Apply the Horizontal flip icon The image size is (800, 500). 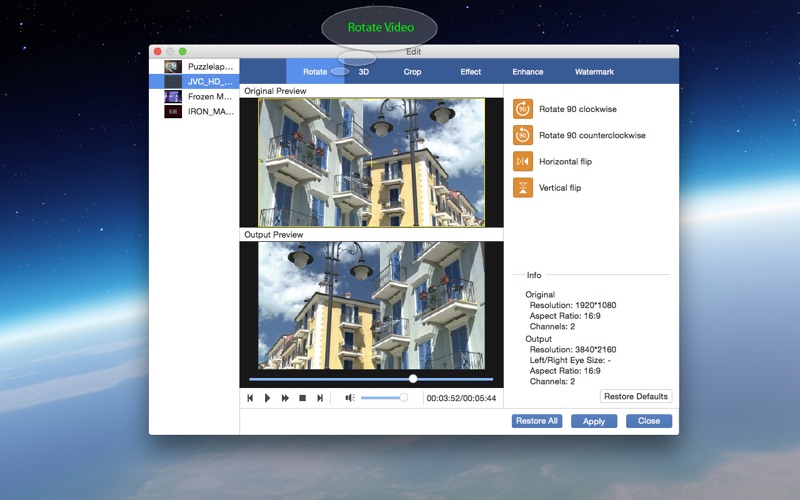[x=523, y=161]
